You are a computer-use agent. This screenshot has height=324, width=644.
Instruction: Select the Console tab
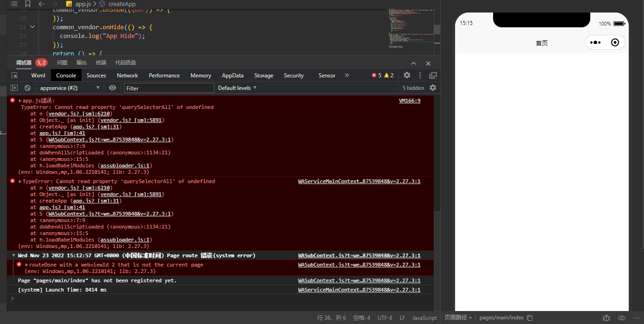click(66, 75)
